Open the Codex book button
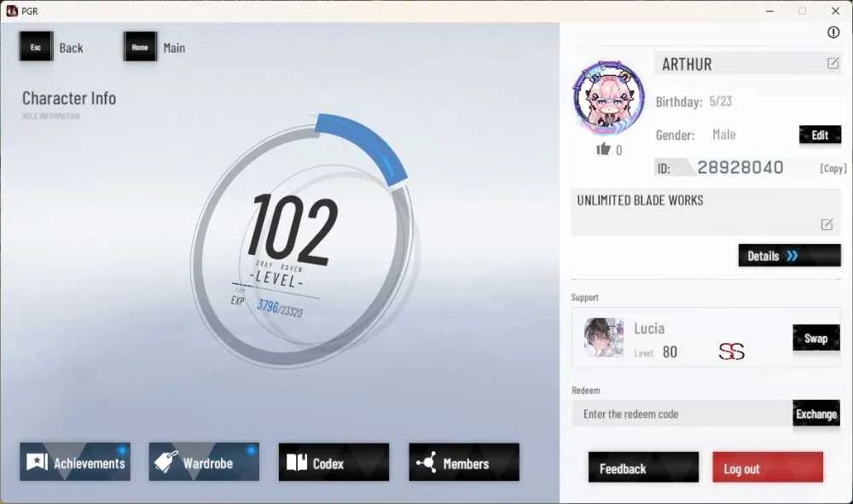853x504 pixels. [334, 462]
